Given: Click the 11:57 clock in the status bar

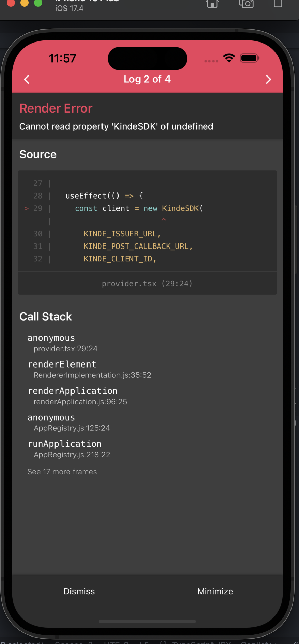Looking at the screenshot, I should (x=62, y=58).
